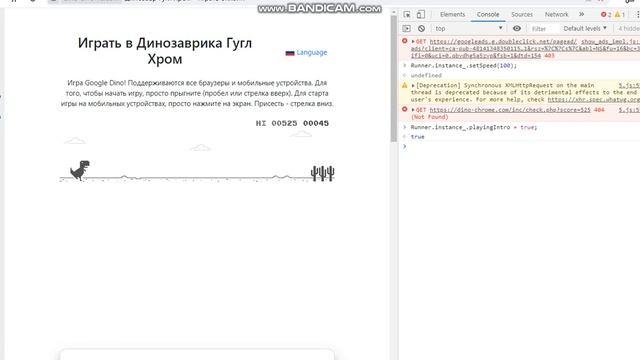Show the console sidebar
Image resolution: width=640 pixels, height=360 pixels.
(x=407, y=29)
